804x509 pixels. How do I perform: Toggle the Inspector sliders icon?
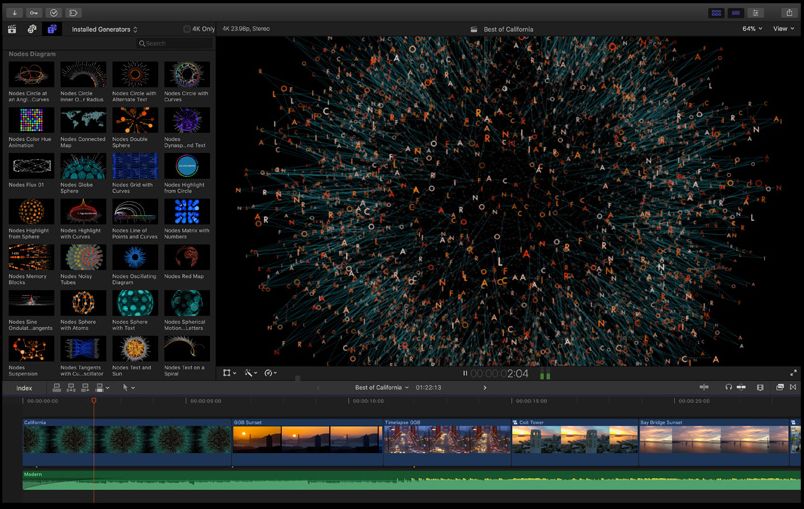(x=758, y=12)
